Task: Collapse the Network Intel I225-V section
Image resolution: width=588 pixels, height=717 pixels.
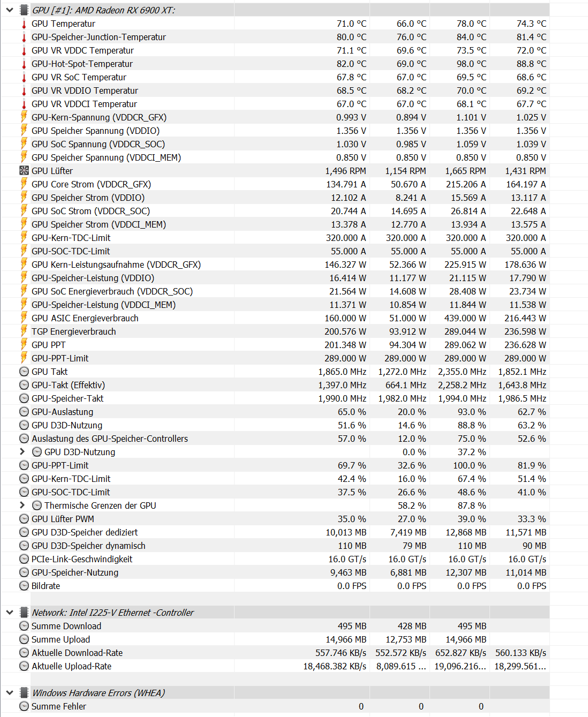Action: (10, 613)
